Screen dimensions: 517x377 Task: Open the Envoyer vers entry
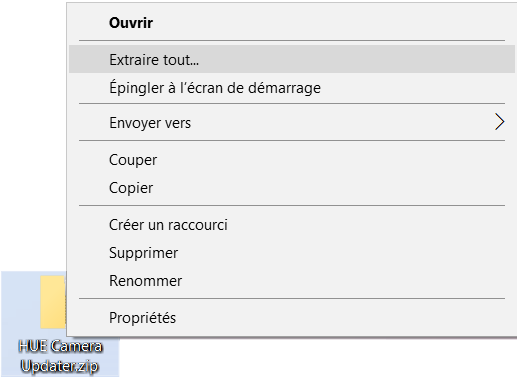pyautogui.click(x=292, y=123)
